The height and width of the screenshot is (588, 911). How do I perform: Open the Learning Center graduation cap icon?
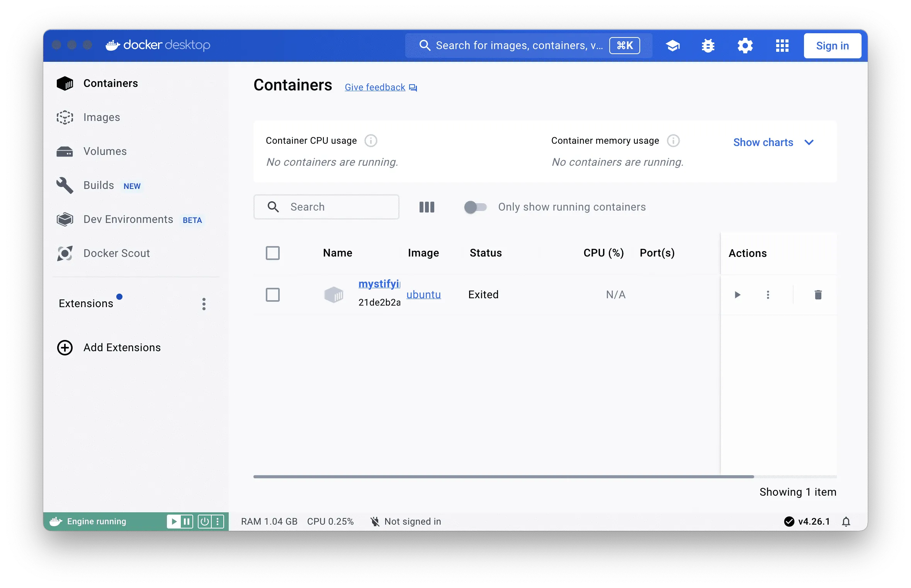point(673,46)
